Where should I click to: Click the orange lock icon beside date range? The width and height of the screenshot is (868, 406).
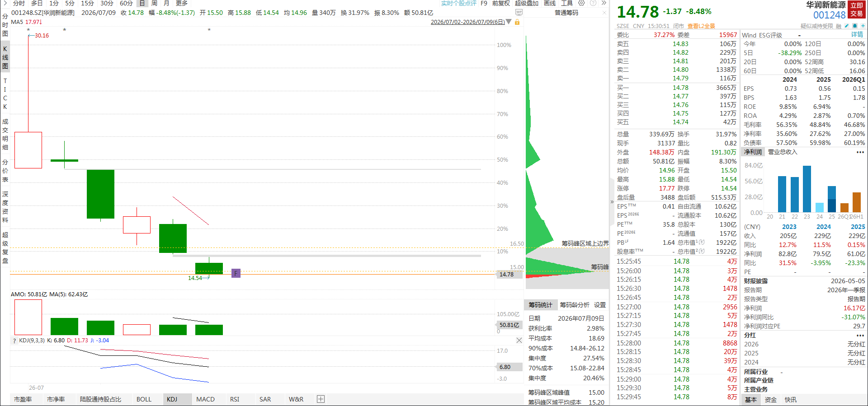(x=517, y=22)
